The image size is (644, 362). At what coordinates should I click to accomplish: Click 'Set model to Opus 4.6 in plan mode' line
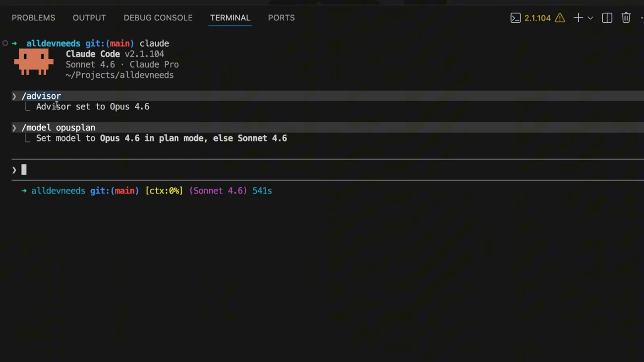click(x=161, y=138)
